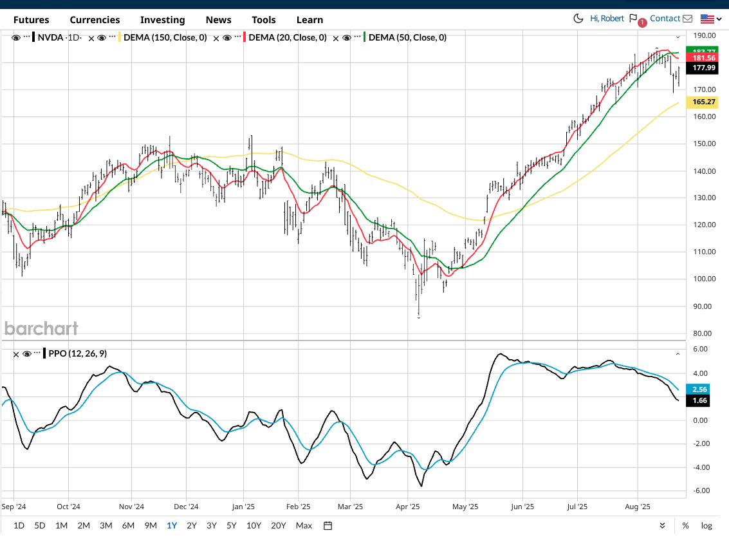Open more options for DEMA 50

point(357,37)
